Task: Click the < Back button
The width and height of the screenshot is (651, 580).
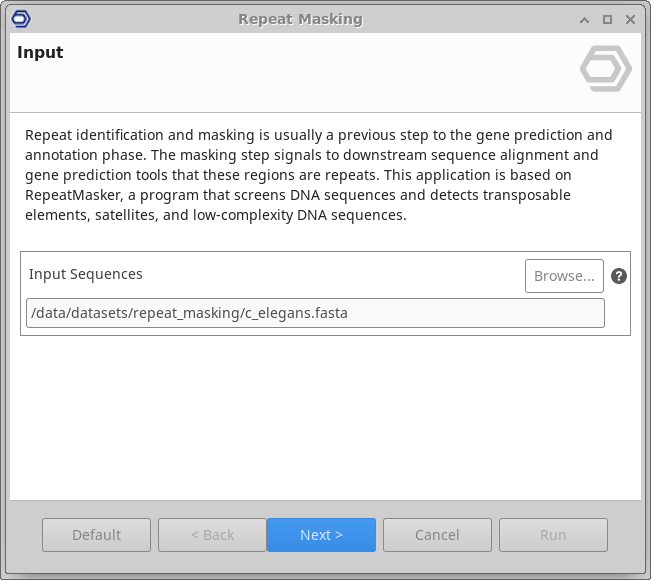Action: 212,535
